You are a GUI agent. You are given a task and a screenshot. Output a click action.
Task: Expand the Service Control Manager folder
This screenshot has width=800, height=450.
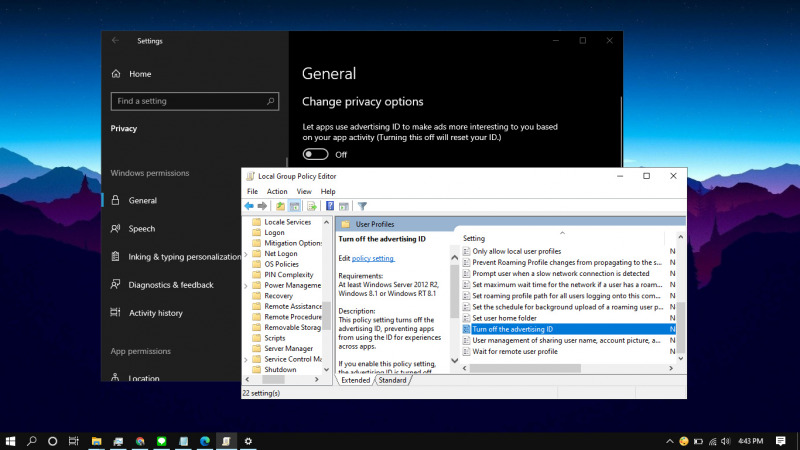click(x=246, y=359)
